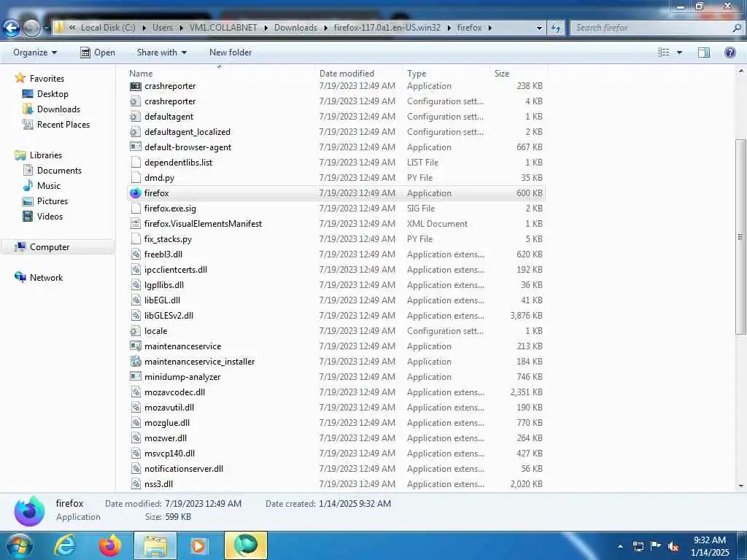Expand the arrow after Users in path

(182, 28)
